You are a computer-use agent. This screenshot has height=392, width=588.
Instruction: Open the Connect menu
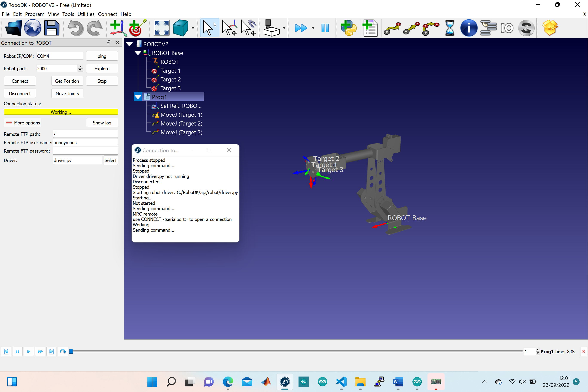[x=107, y=14]
